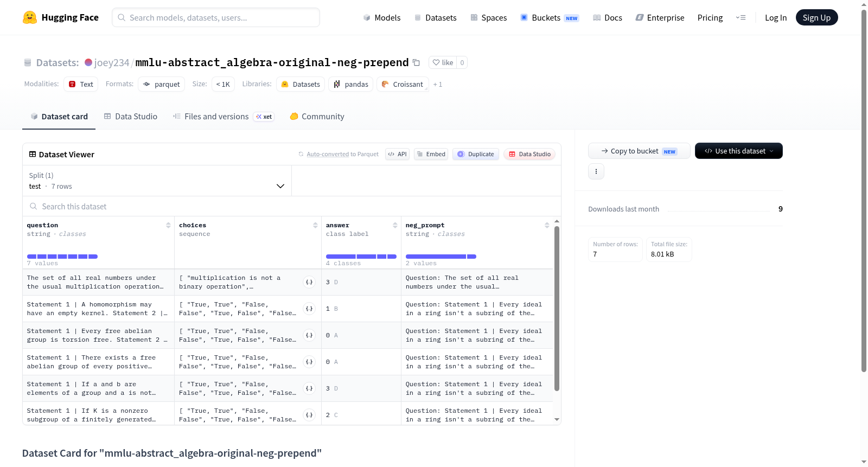Click the 'Statement 1 | A homomorphism may' question cell
Image resolution: width=868 pixels, height=467 pixels.
[x=98, y=309]
